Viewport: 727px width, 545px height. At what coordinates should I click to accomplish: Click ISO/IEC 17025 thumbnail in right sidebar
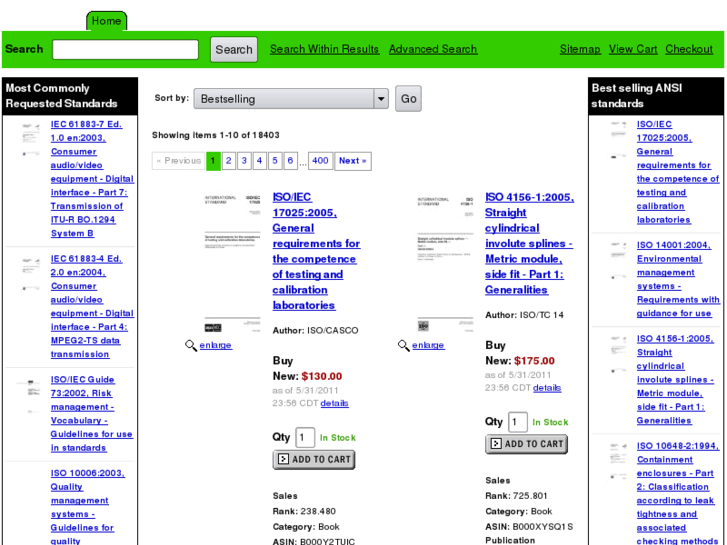coord(619,140)
